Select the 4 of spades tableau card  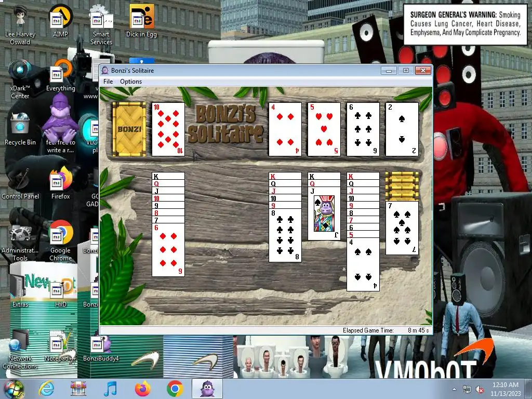tap(363, 264)
